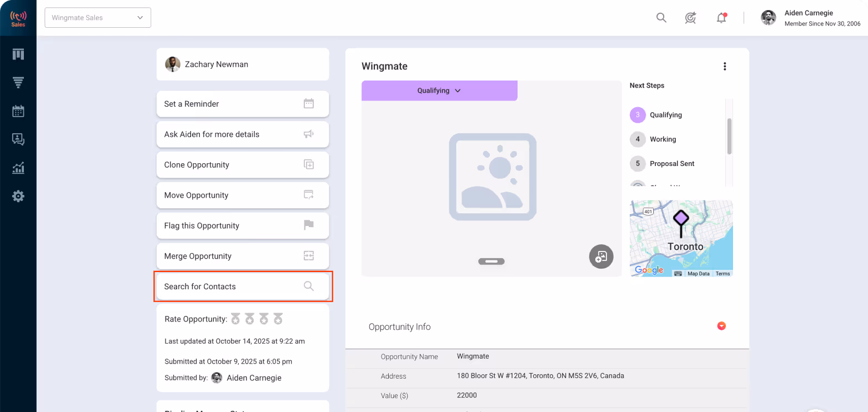Open the reports chart icon in sidebar
Image resolution: width=868 pixels, height=412 pixels.
(18, 168)
